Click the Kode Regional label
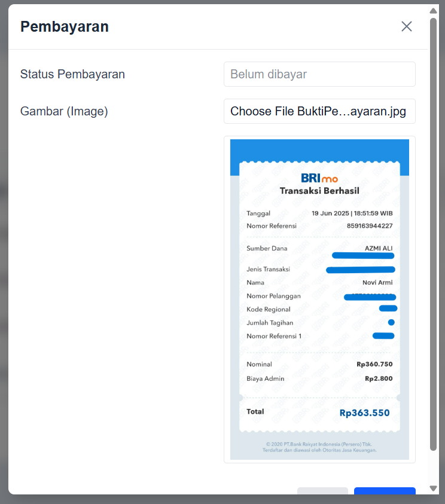This screenshot has height=504, width=445. [x=269, y=309]
